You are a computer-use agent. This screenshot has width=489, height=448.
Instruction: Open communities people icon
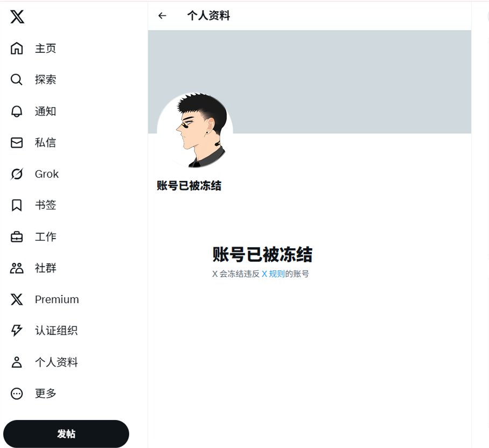click(17, 268)
